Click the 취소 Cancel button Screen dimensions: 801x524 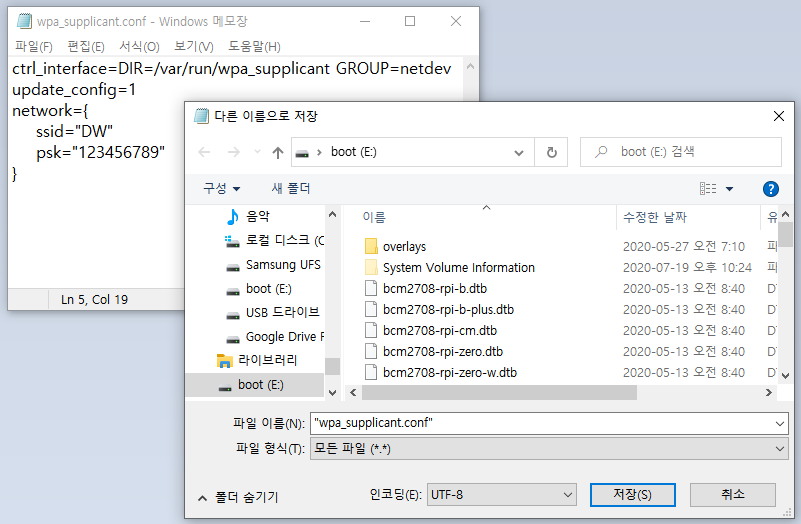(733, 495)
